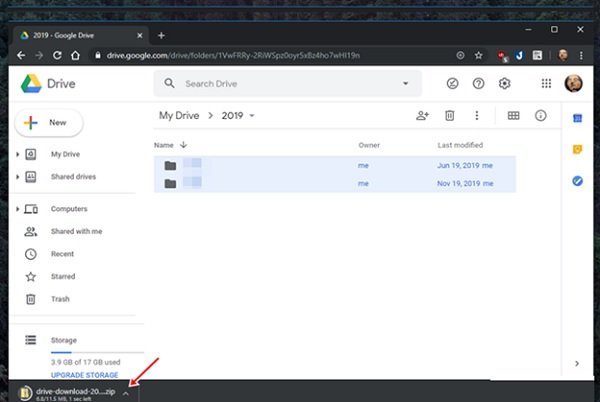The width and height of the screenshot is (600, 402).
Task: Open the help question mark icon
Action: point(478,83)
